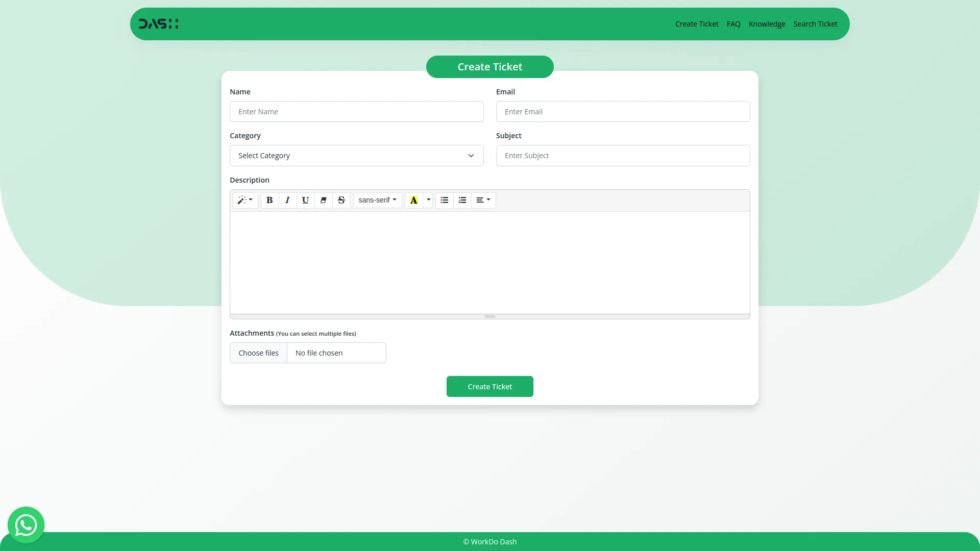Open the sans-serif font family dropdown
This screenshot has width=980, height=551.
coord(377,200)
